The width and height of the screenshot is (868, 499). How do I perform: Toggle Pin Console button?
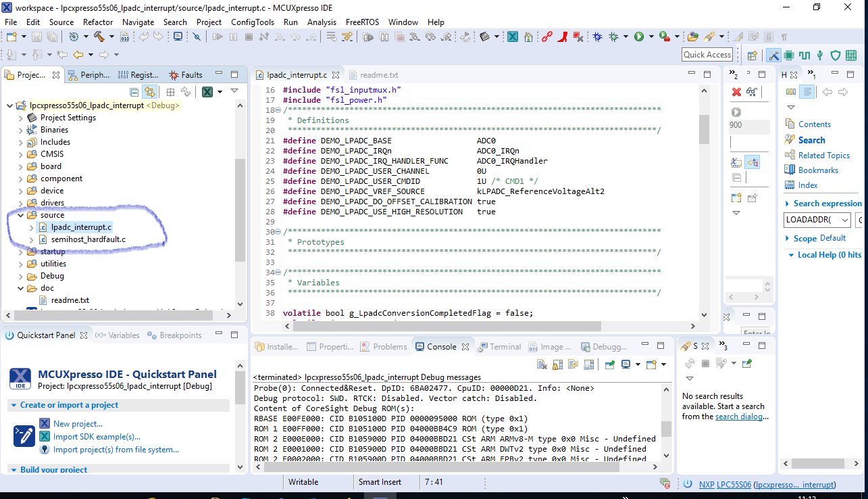pos(609,364)
